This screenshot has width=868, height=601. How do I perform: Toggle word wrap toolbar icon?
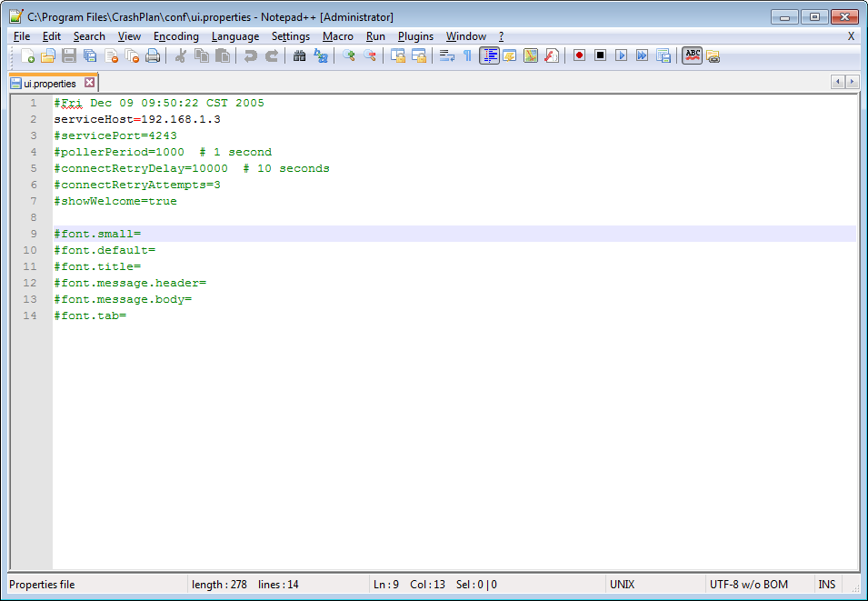point(447,56)
